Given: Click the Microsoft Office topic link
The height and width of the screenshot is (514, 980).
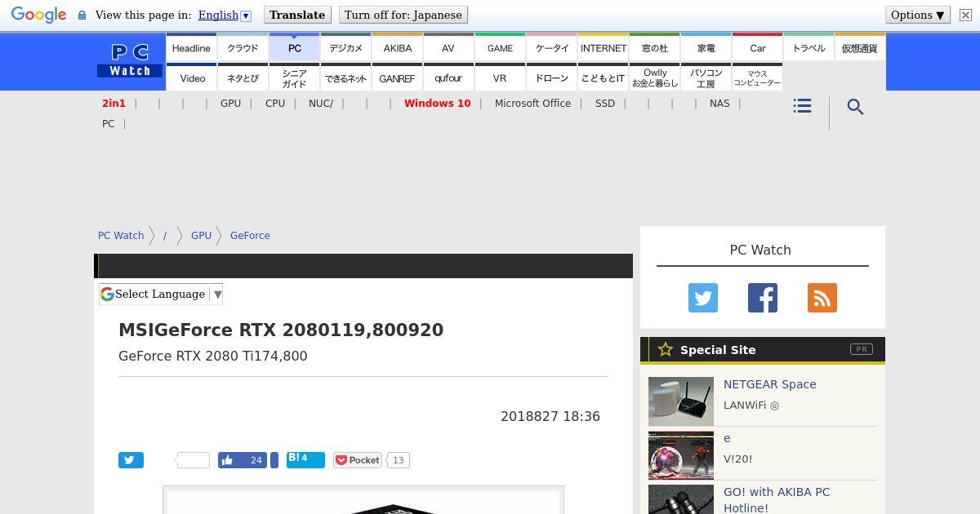Looking at the screenshot, I should [x=532, y=104].
